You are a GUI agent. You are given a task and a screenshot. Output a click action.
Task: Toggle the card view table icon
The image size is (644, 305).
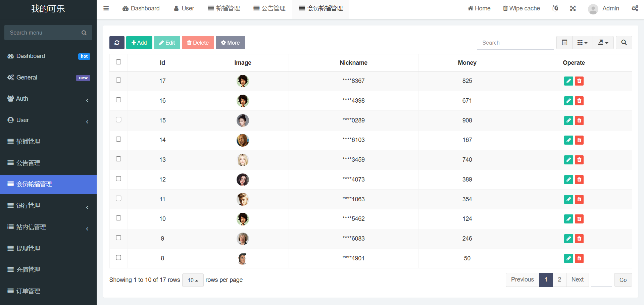[564, 43]
